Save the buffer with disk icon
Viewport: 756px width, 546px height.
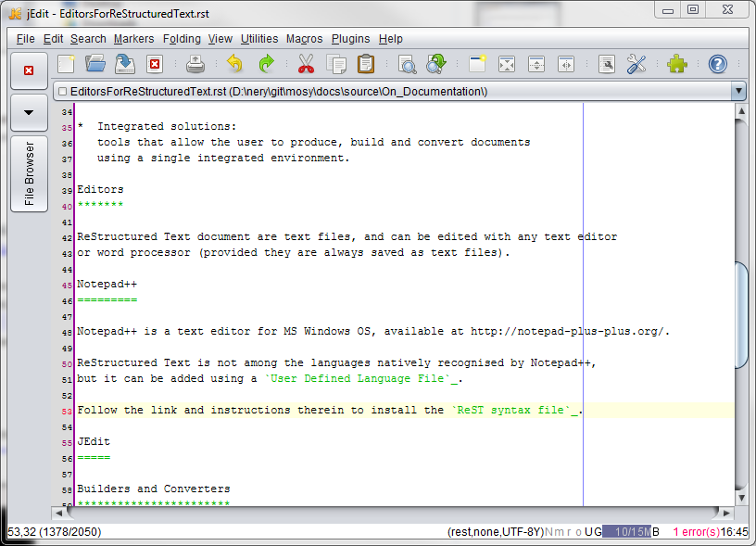point(125,64)
